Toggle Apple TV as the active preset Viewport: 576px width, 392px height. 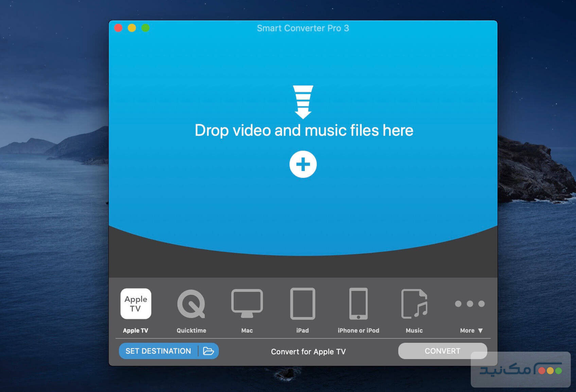(136, 304)
